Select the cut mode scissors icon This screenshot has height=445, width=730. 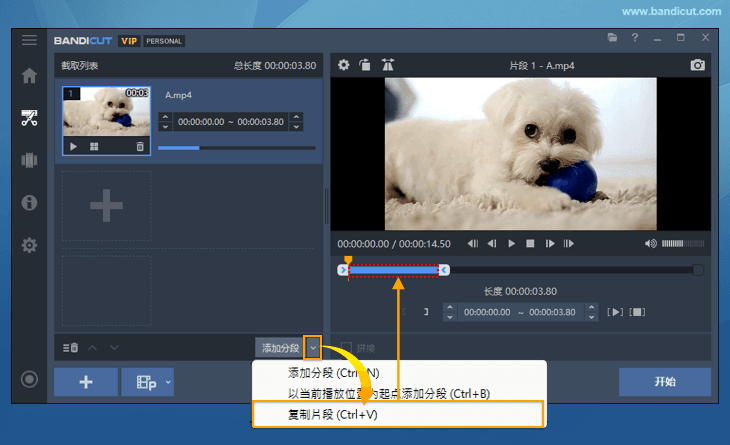click(29, 118)
